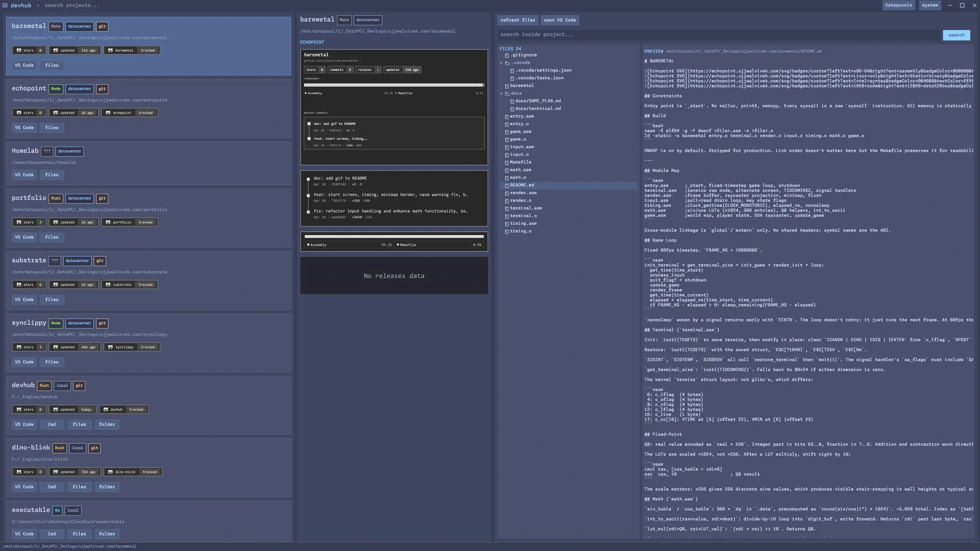Click file icon beside input.o
This screenshot has height=551, width=980.
point(507,155)
